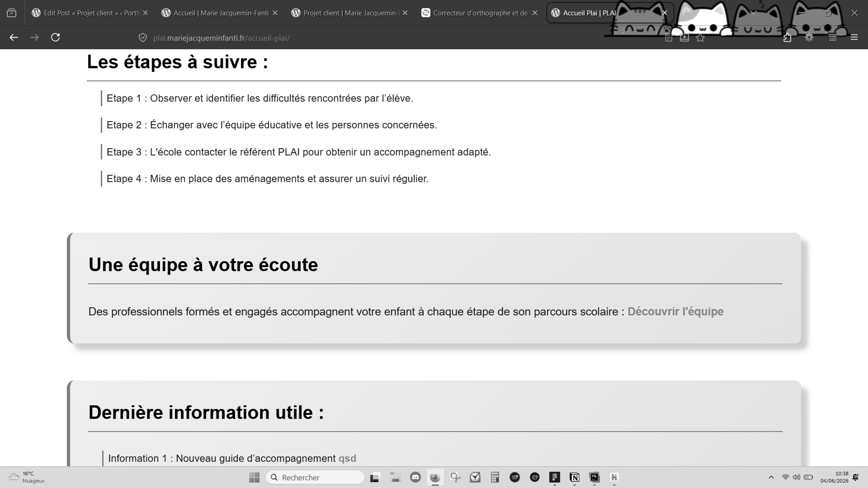Open Notion from the taskbar
The image size is (868, 488).
(x=575, y=477)
